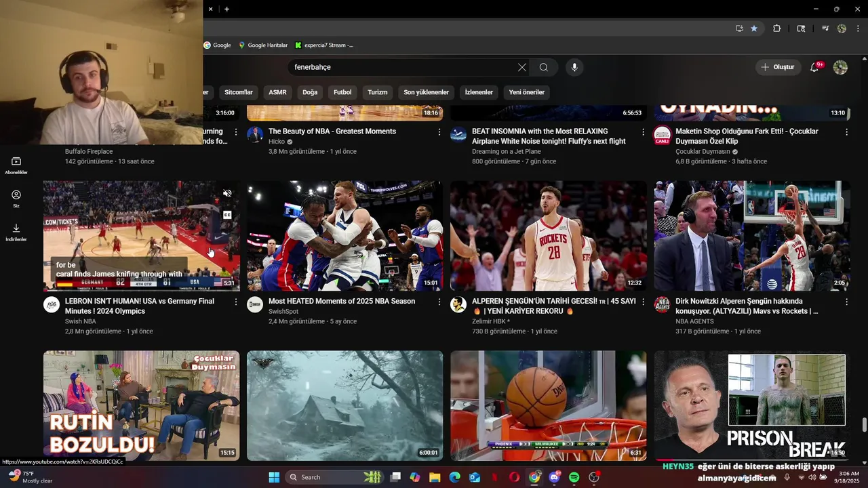This screenshot has height=488, width=868.
Task: Toggle captions on the LeBron preview
Action: (227, 215)
